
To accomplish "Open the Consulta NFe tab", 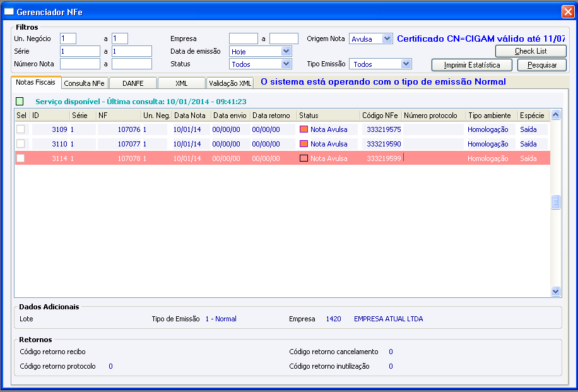I will pos(85,83).
